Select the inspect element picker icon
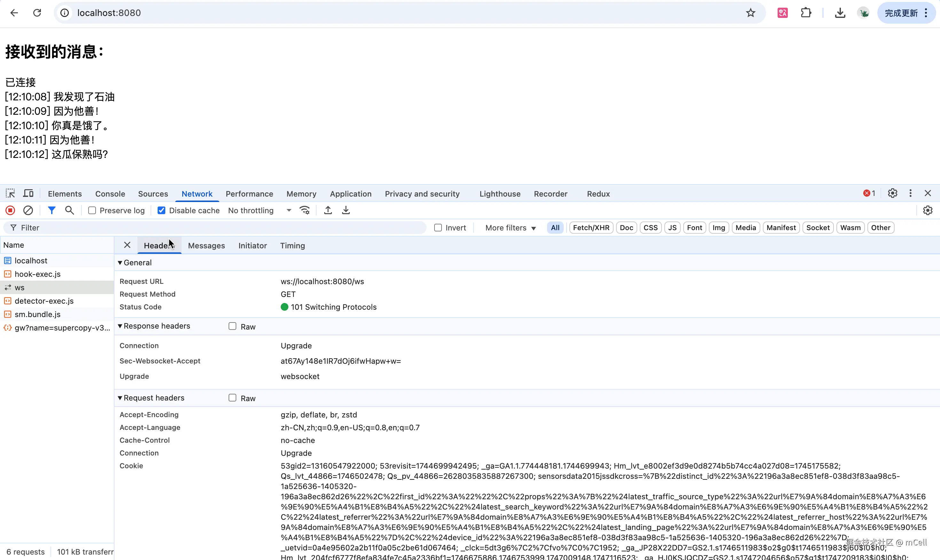940x560 pixels. (x=10, y=194)
